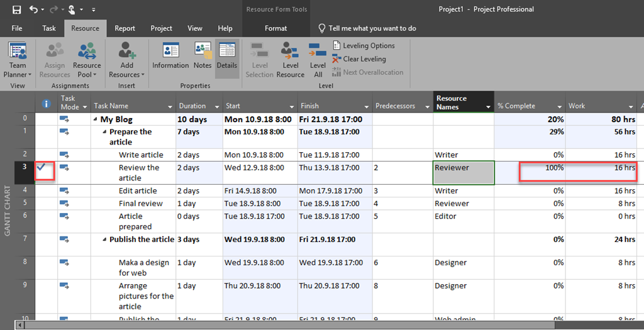Viewport: 644px width, 330px height.
Task: Open the Report ribbon tab
Action: click(125, 28)
